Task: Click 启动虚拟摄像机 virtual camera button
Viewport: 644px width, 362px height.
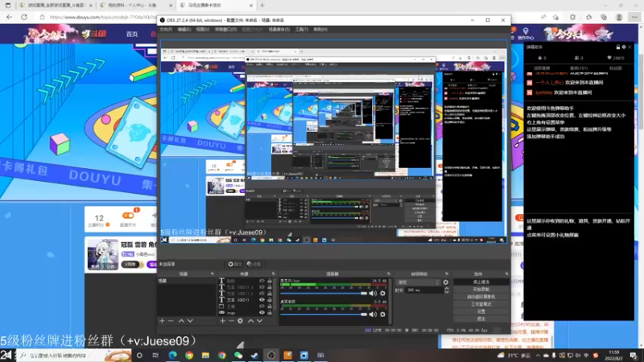Action: pyautogui.click(x=481, y=297)
